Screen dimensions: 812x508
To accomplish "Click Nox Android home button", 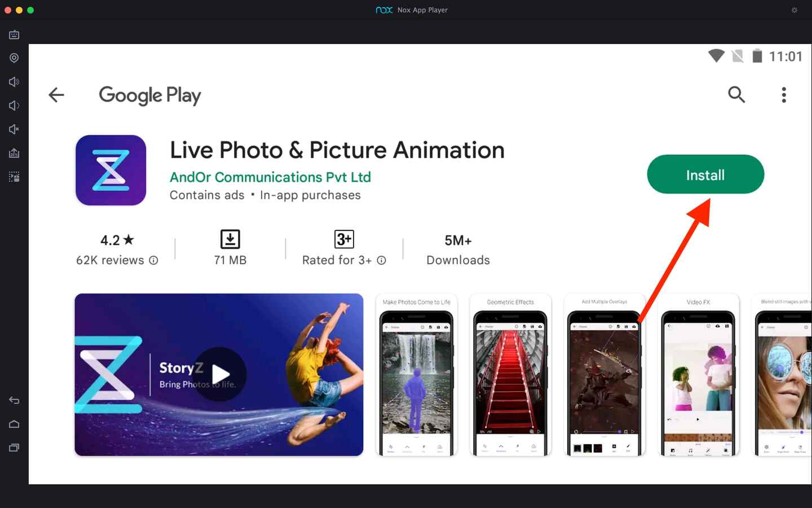I will pyautogui.click(x=14, y=424).
